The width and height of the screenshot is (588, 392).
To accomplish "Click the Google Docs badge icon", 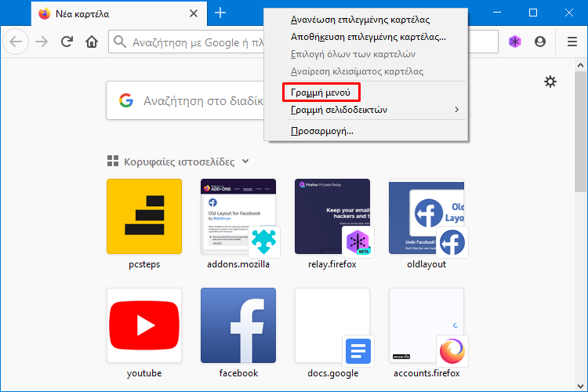I will (358, 351).
